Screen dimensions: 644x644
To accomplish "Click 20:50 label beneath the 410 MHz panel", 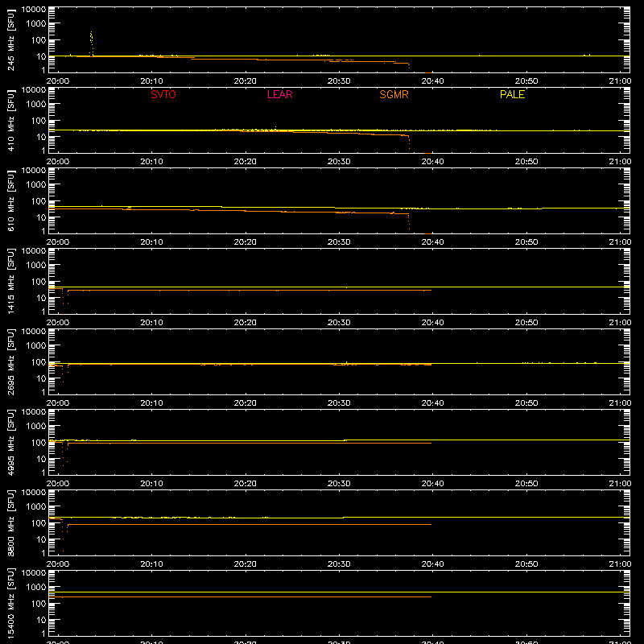I will pos(526,162).
